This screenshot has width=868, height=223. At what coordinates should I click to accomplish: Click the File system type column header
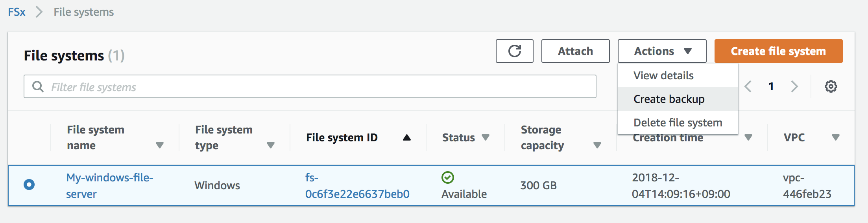tap(224, 137)
